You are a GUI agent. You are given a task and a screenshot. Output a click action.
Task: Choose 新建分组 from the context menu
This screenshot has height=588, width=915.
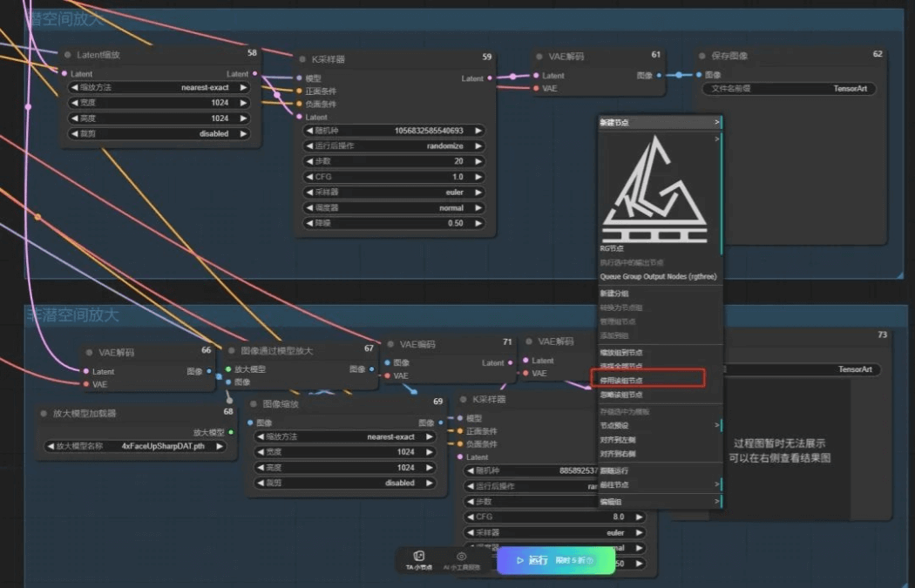click(x=614, y=294)
